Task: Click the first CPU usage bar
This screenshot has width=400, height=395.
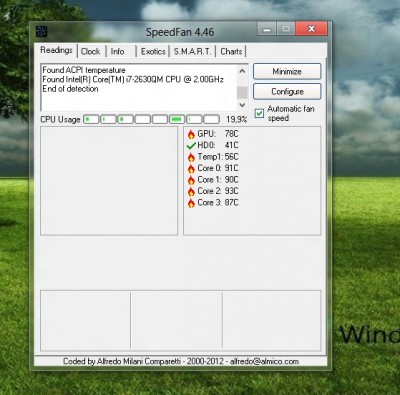Action: (x=91, y=119)
